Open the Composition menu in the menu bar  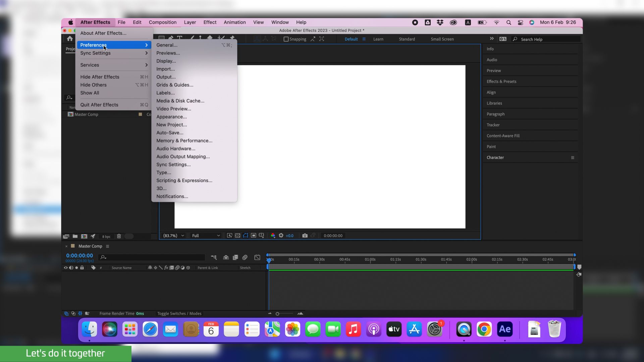tap(162, 22)
